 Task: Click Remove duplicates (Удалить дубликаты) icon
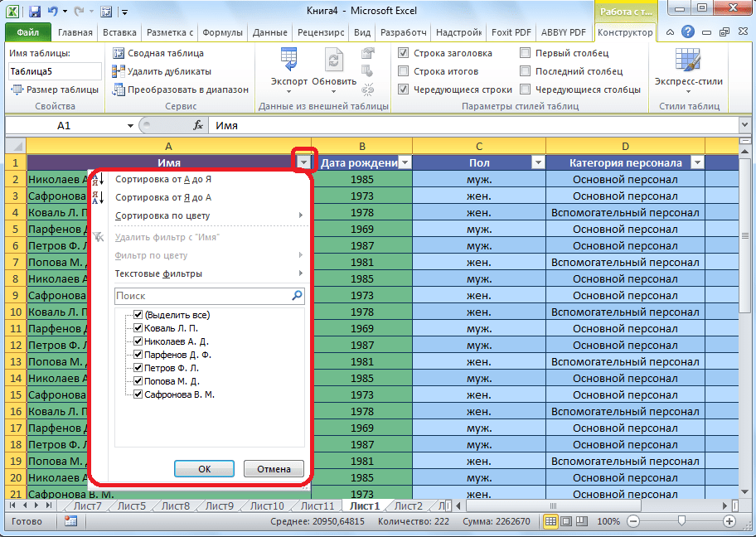pyautogui.click(x=119, y=71)
